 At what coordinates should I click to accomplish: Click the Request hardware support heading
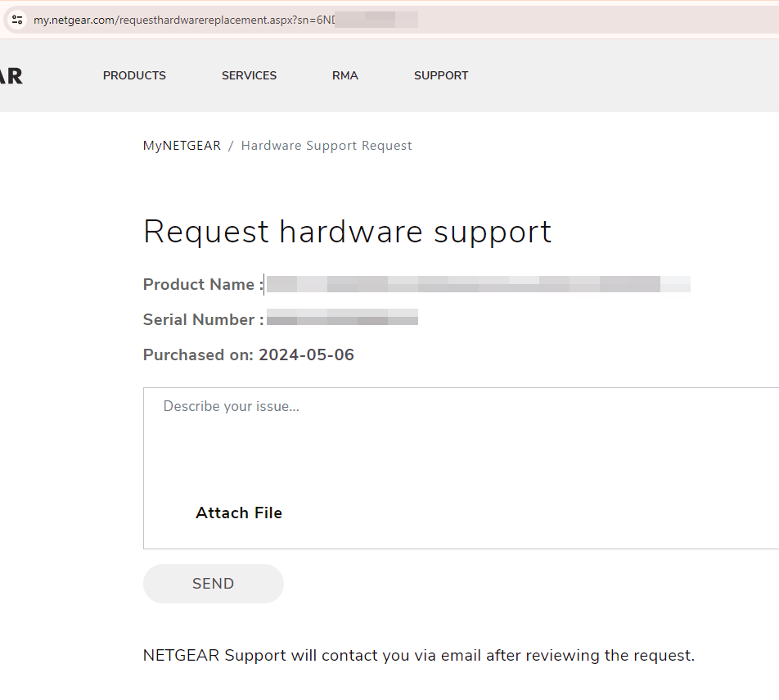point(347,232)
